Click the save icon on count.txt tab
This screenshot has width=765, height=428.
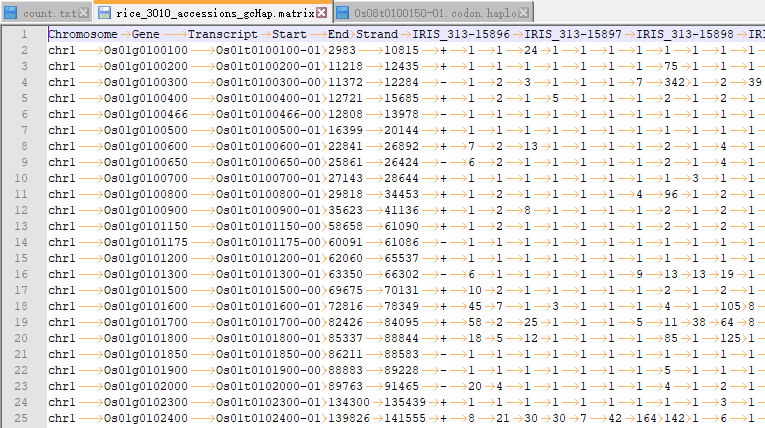coord(11,13)
